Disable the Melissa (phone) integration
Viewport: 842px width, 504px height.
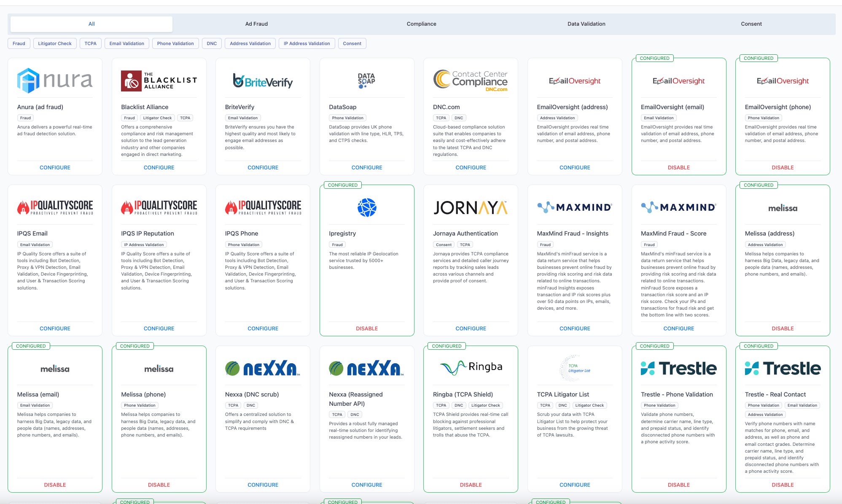[159, 485]
